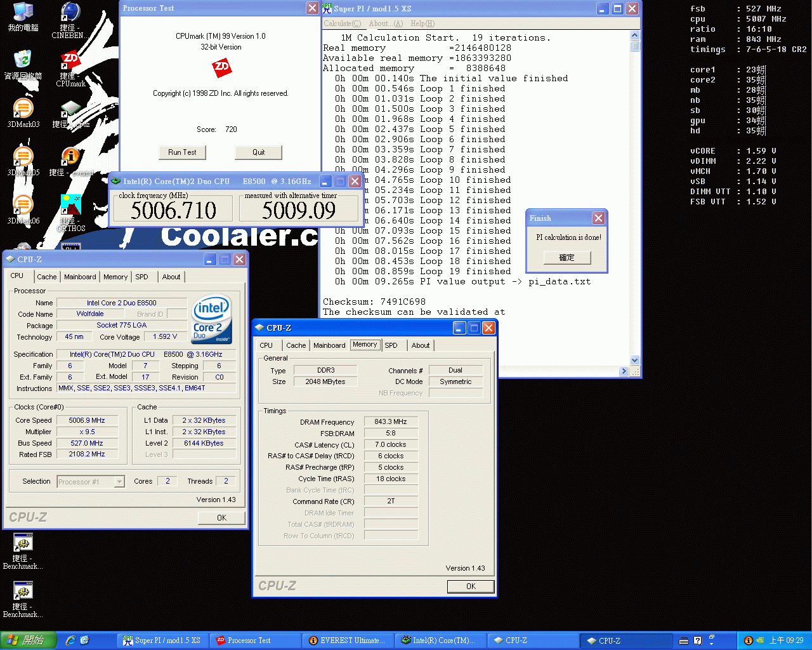Click the DRAM Frequency 843.3 MHz field
The width and height of the screenshot is (812, 650).
coord(391,421)
